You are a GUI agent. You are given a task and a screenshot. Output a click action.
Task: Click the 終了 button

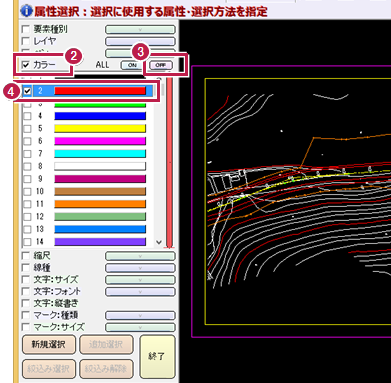coord(157,357)
